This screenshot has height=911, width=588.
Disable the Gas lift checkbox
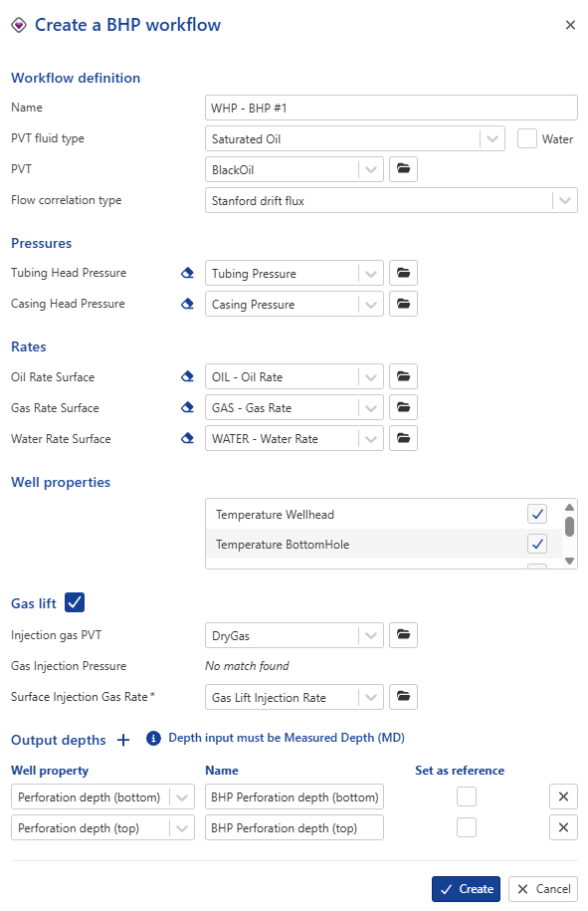coord(75,602)
